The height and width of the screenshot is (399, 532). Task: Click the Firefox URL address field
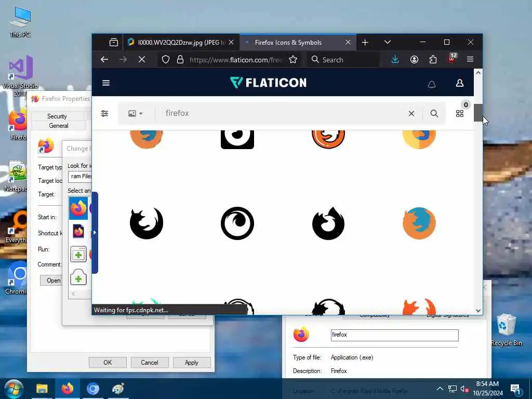click(x=236, y=60)
